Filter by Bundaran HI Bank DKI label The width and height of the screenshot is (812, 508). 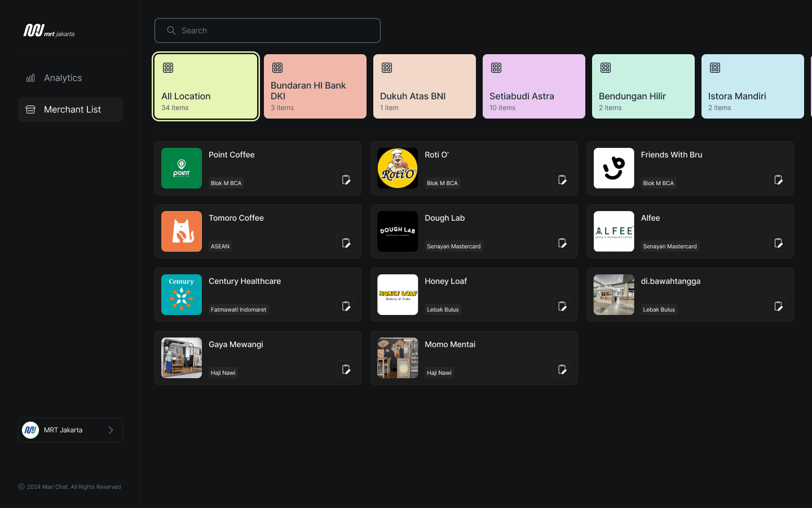pyautogui.click(x=308, y=91)
